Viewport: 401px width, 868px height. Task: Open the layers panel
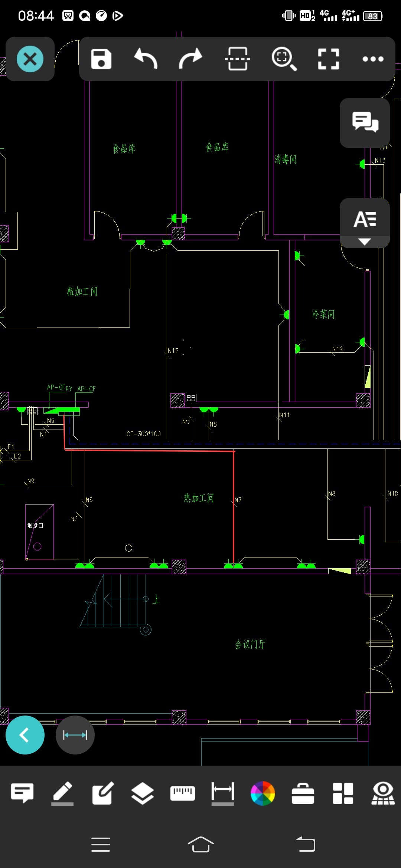143,793
